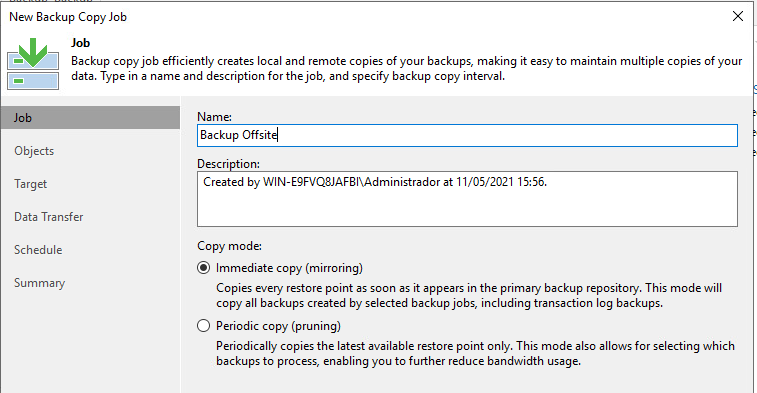Click the Immediate copy explanation paragraph
The image size is (757, 393).
tap(469, 295)
